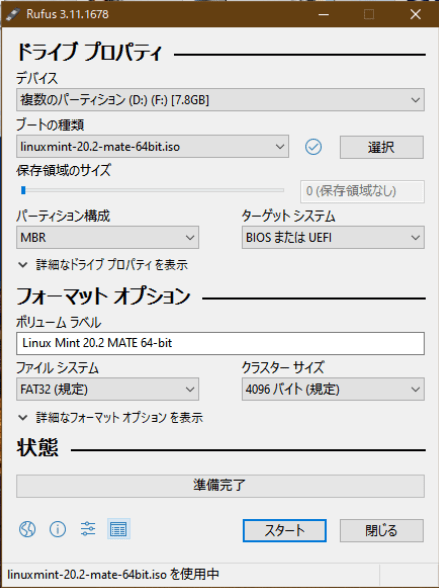Click the スタート button

285,531
